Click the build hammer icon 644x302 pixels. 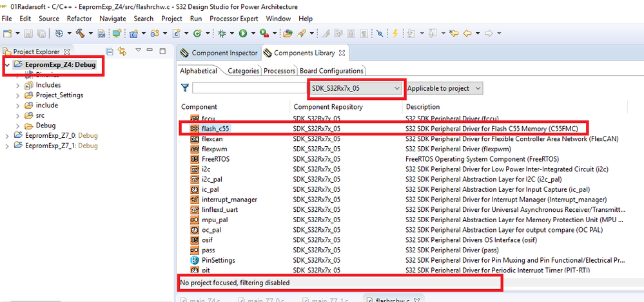[x=80, y=33]
